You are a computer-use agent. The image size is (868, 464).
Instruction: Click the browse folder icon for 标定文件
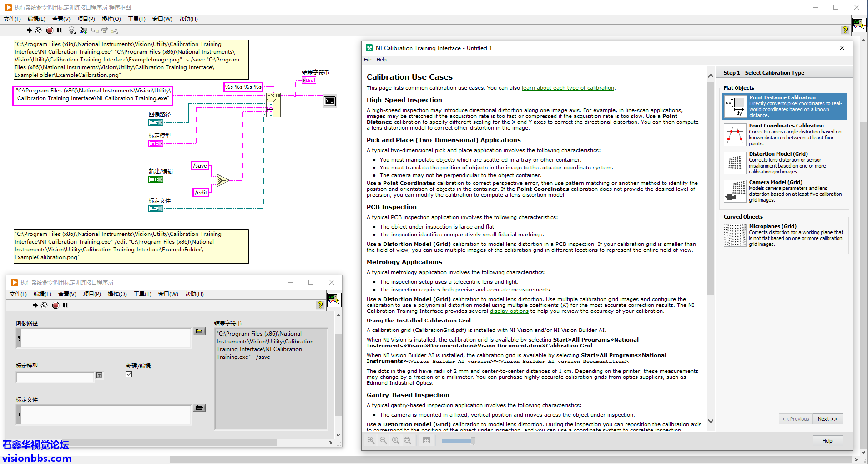point(199,408)
